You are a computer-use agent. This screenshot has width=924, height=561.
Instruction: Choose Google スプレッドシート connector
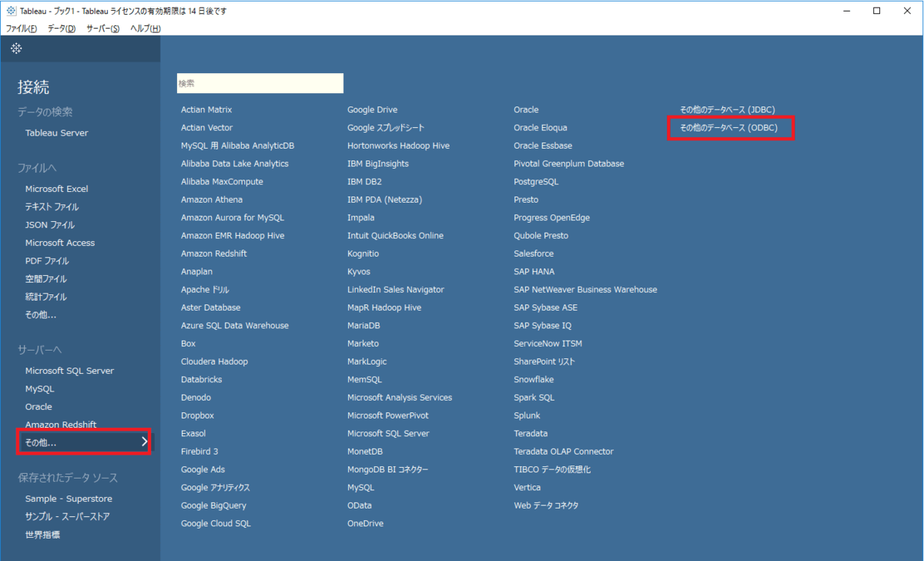point(386,128)
